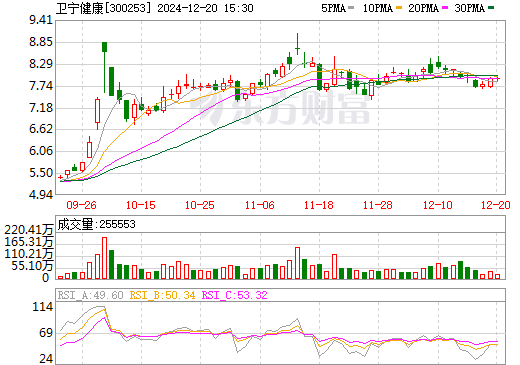Click the 成交量:255553 volume readout

tap(97, 224)
